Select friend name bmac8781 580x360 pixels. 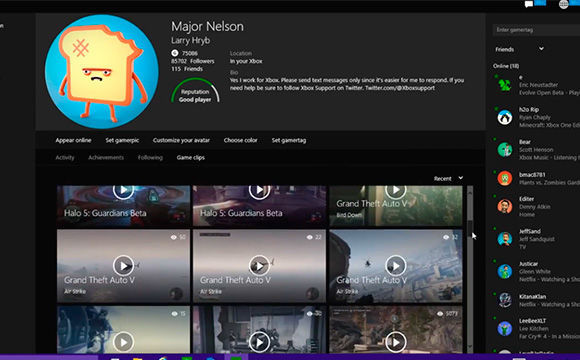[x=532, y=175]
